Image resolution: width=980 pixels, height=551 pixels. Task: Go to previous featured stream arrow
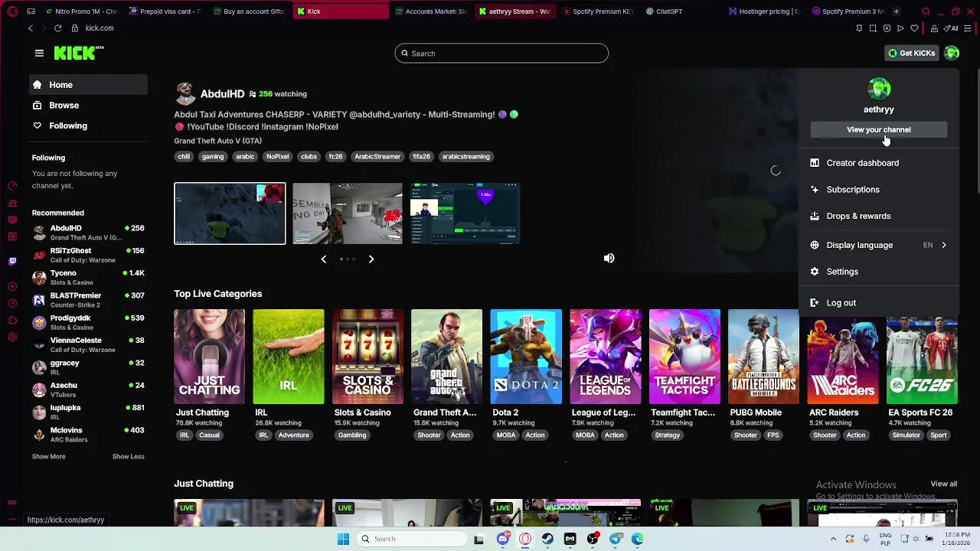(x=324, y=259)
